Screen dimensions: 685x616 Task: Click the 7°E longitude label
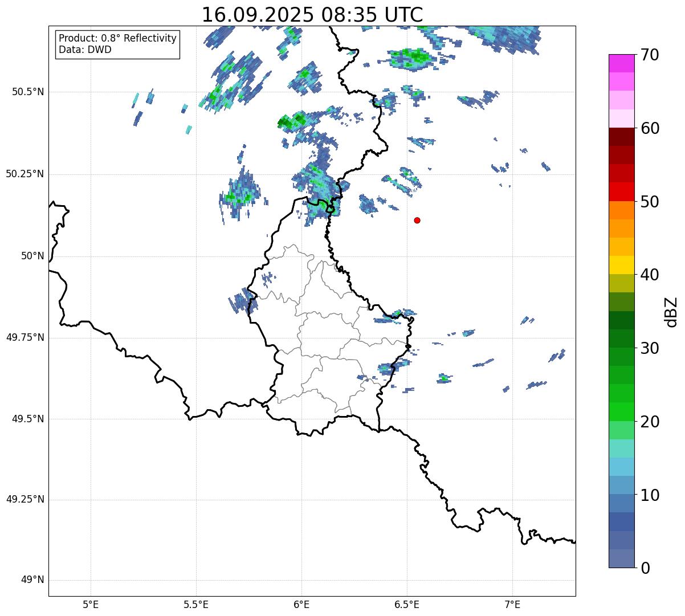pyautogui.click(x=512, y=604)
